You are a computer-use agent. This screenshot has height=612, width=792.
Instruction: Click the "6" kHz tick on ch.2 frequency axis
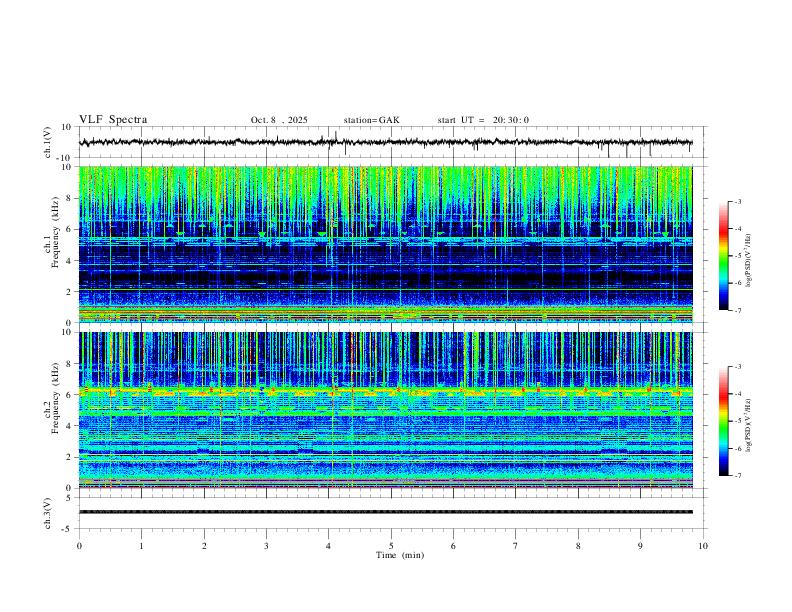(x=70, y=395)
